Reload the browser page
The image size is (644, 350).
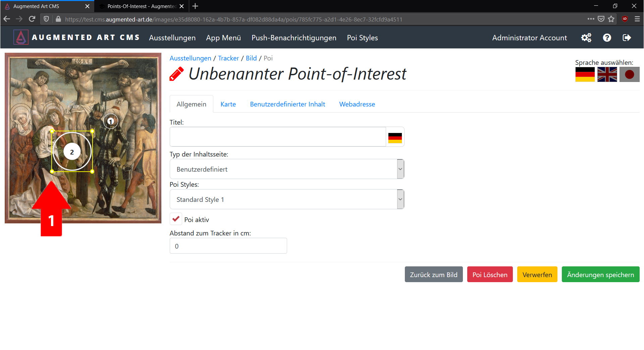32,19
